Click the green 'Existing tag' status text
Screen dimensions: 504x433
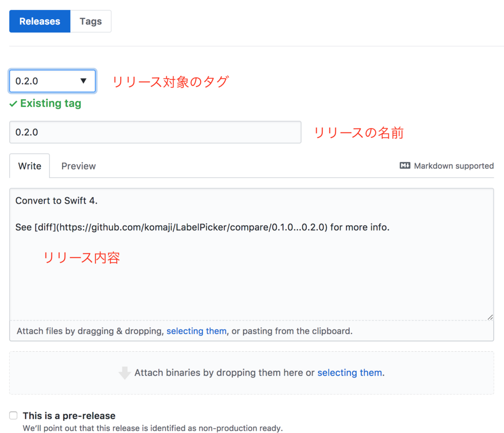pos(51,103)
